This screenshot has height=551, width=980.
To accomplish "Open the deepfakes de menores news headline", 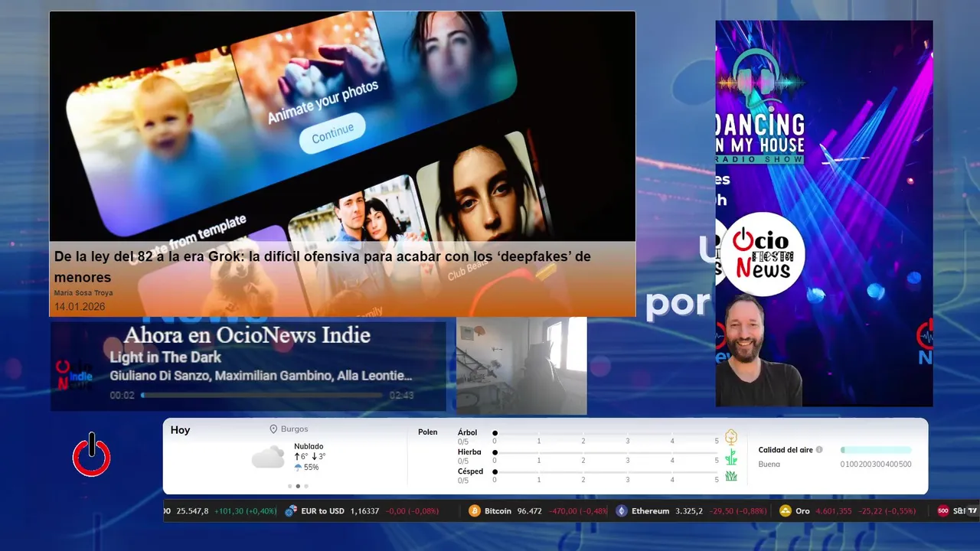I will [x=322, y=266].
